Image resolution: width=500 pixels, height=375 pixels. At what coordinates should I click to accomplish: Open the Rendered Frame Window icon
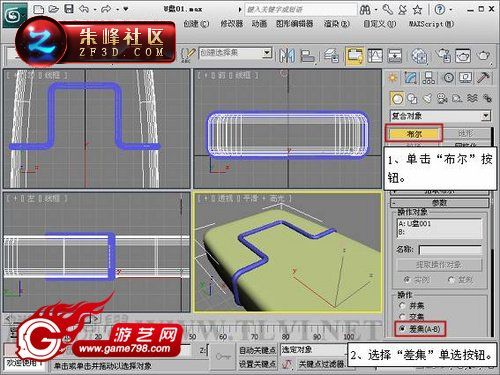[463, 55]
